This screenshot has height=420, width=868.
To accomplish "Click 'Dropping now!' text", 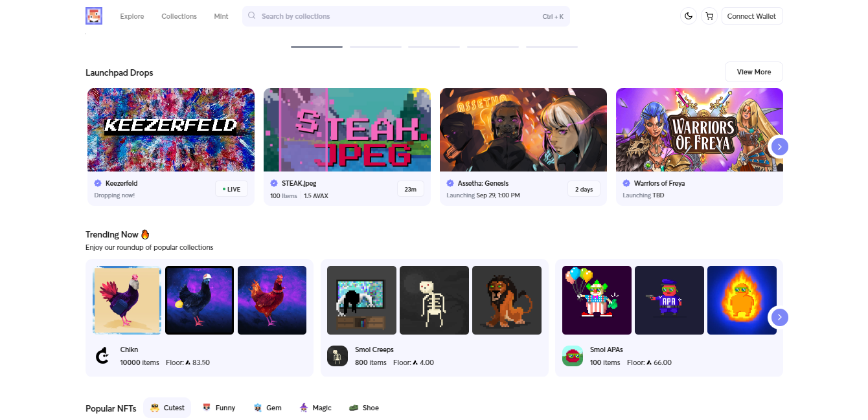I will [114, 195].
